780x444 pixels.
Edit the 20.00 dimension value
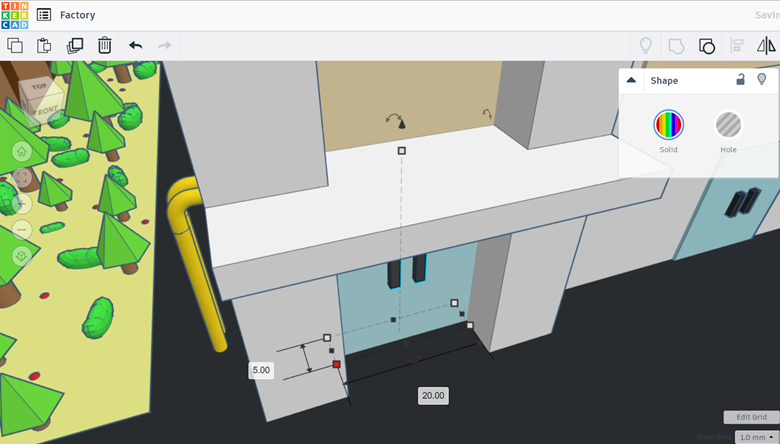coord(433,396)
